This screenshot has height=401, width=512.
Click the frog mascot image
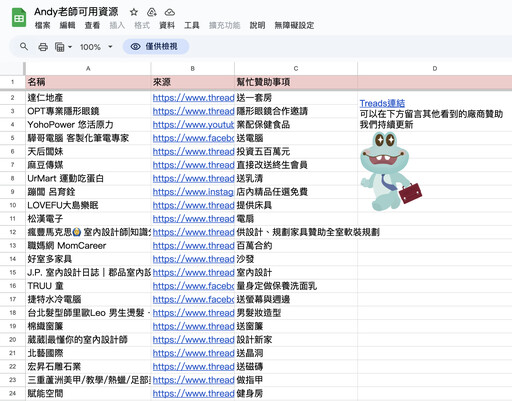390,171
